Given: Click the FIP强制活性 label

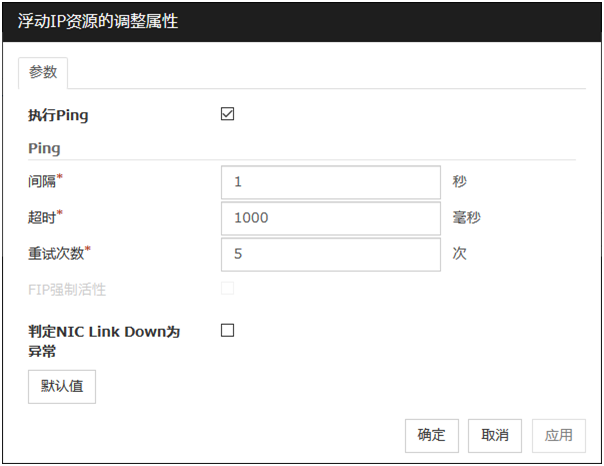Looking at the screenshot, I should tap(67, 290).
